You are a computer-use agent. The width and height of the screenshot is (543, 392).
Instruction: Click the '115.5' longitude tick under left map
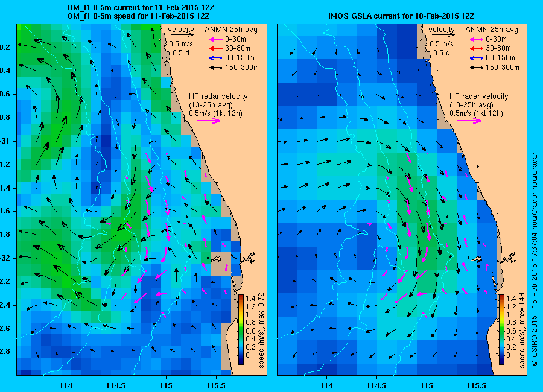tap(216, 385)
